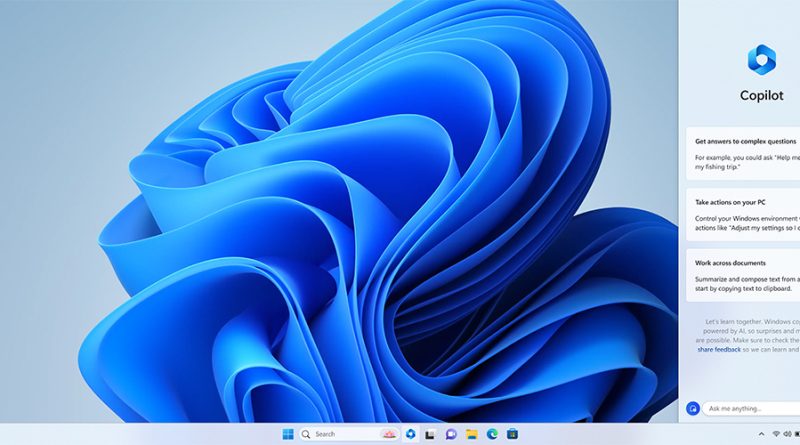Launch the Teams Chat taskbar icon
Viewport: 800px width, 445px height.
coord(451,434)
